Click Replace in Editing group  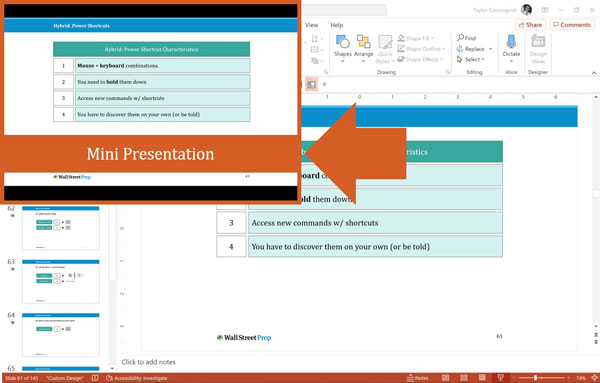(471, 49)
